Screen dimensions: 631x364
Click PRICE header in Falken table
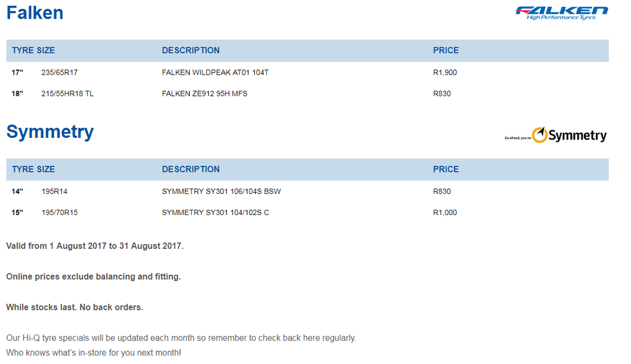point(446,50)
